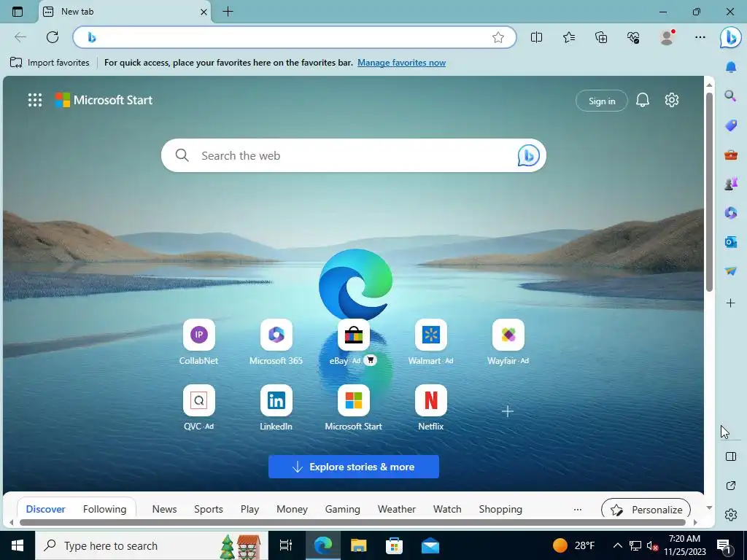Click the Microsoft Start logo
Image resolution: width=747 pixels, height=560 pixels.
104,100
